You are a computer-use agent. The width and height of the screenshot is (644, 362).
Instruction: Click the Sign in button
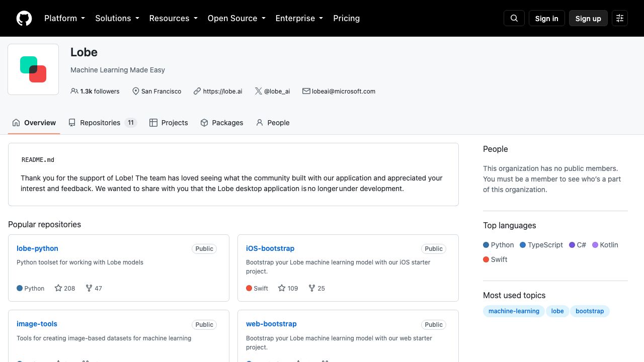click(x=547, y=19)
